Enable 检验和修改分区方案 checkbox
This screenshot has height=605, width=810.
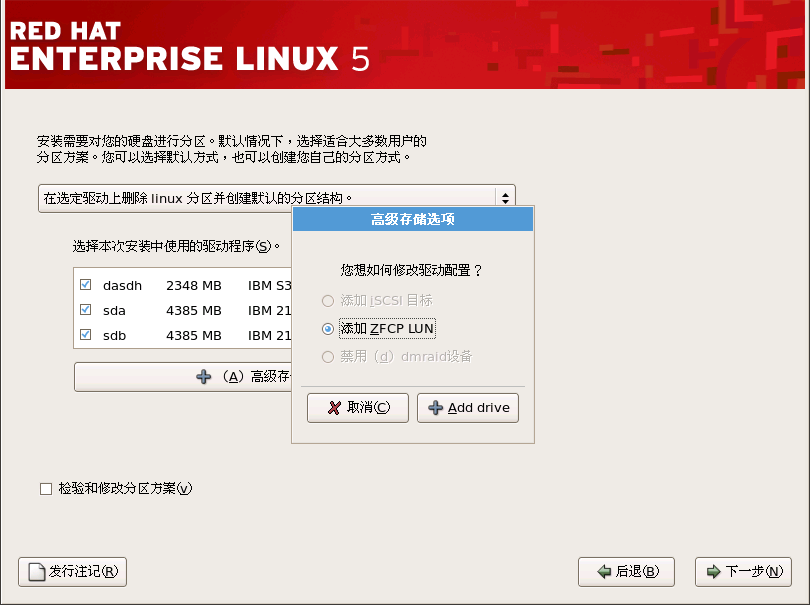46,489
